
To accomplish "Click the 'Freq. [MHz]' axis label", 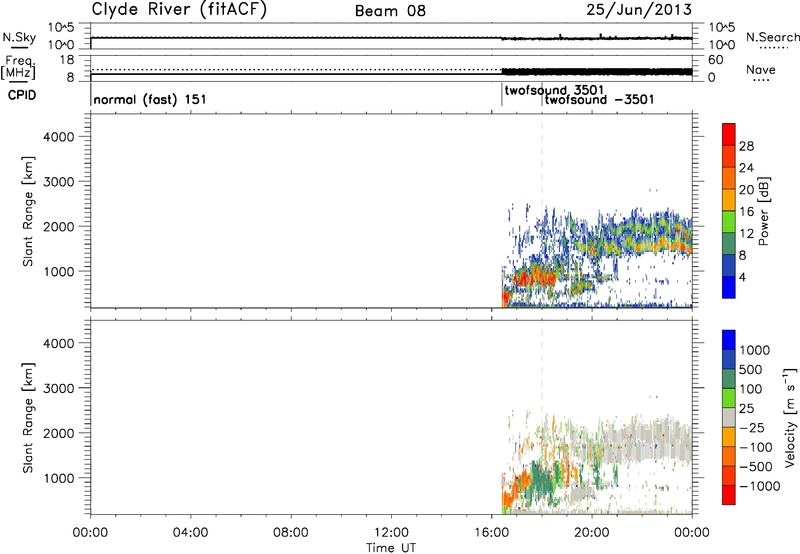I will coord(18,67).
